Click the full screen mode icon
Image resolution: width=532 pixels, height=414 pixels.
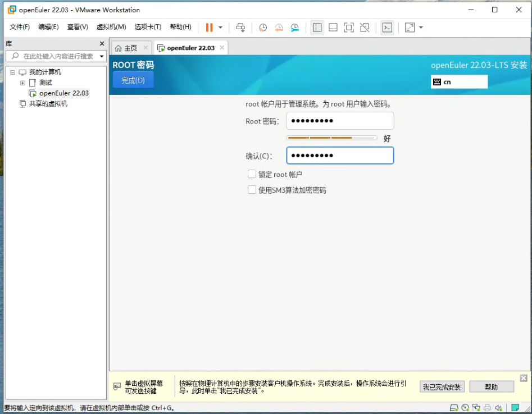pos(349,28)
